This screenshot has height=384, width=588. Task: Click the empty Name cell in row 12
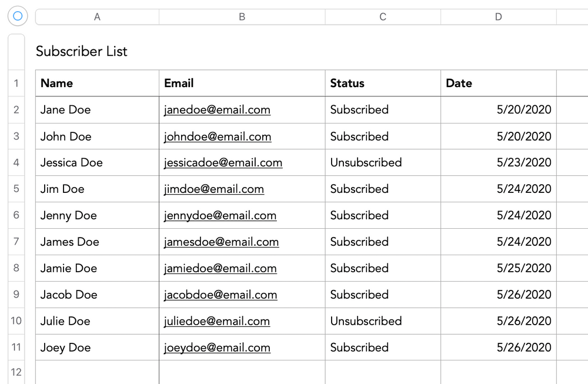pos(97,372)
